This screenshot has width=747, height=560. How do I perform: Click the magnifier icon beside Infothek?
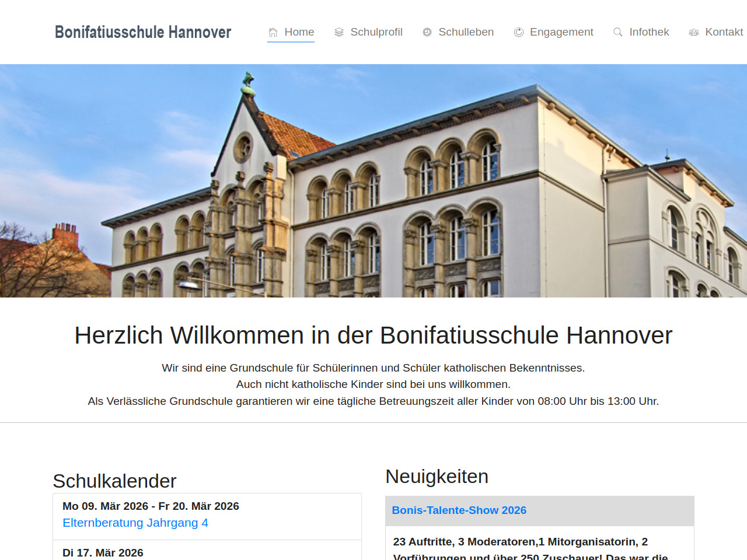[x=617, y=33]
